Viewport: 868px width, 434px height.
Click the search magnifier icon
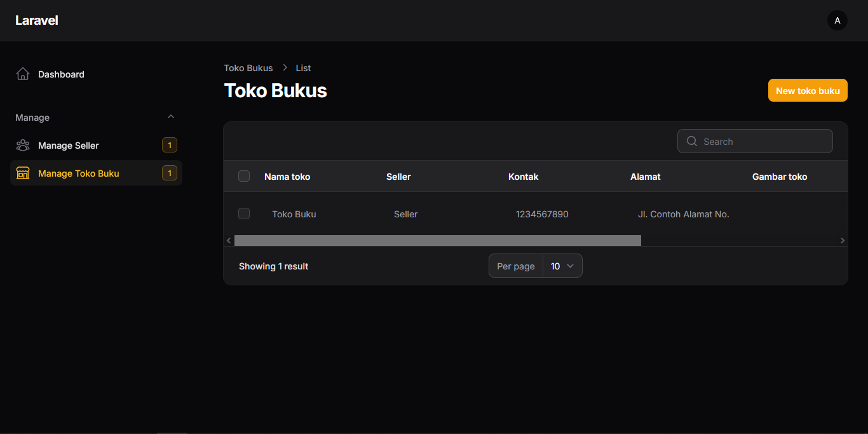coord(692,141)
